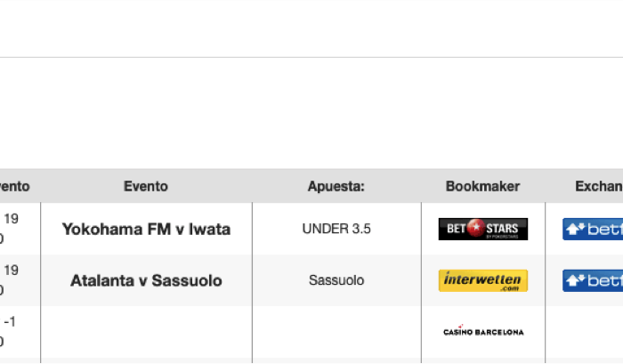Click the empty event cell beside Casino Barcelona
The image size is (623, 364).
(x=146, y=332)
